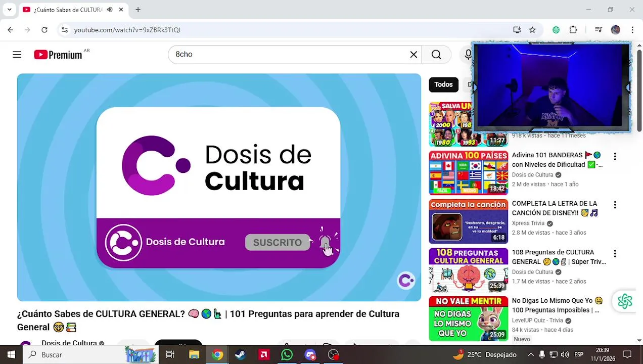Bookmark this page with the star icon

tap(532, 30)
